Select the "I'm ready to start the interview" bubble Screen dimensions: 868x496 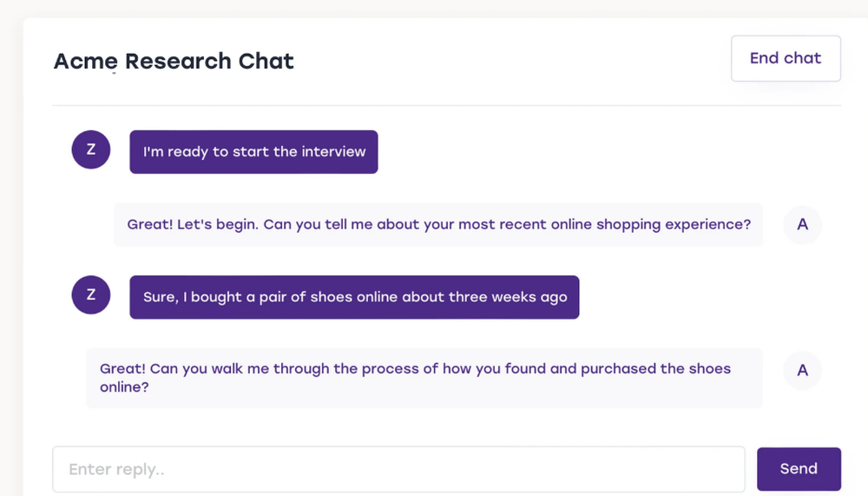253,152
